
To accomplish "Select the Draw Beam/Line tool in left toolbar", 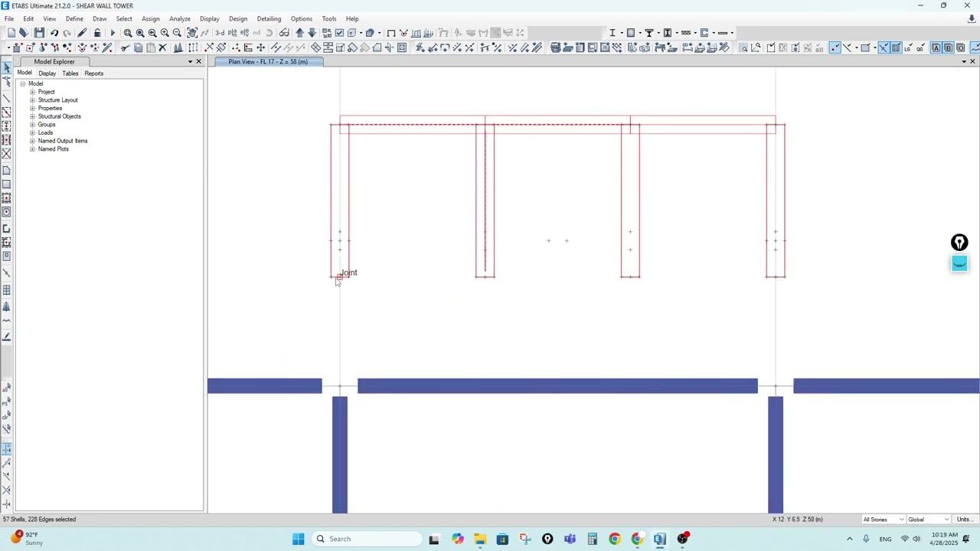I will [7, 99].
